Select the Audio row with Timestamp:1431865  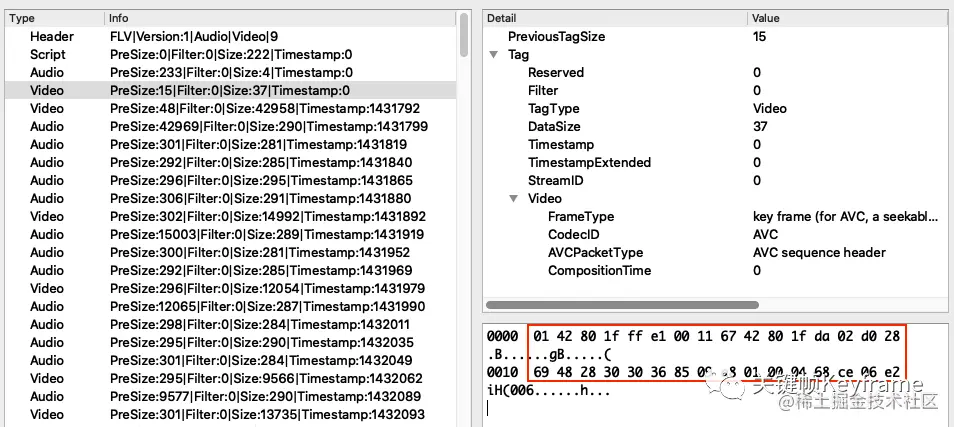point(231,181)
